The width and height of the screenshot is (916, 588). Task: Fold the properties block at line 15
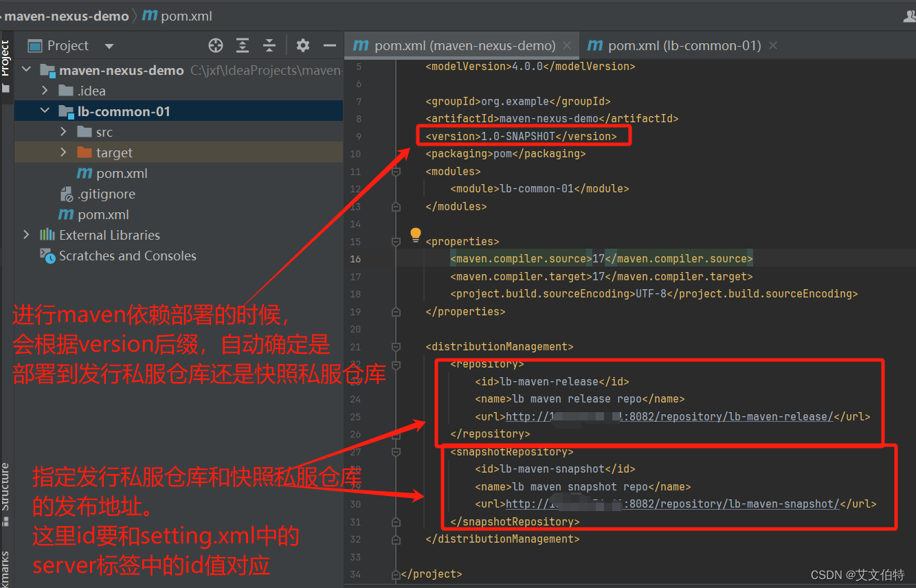pos(396,242)
